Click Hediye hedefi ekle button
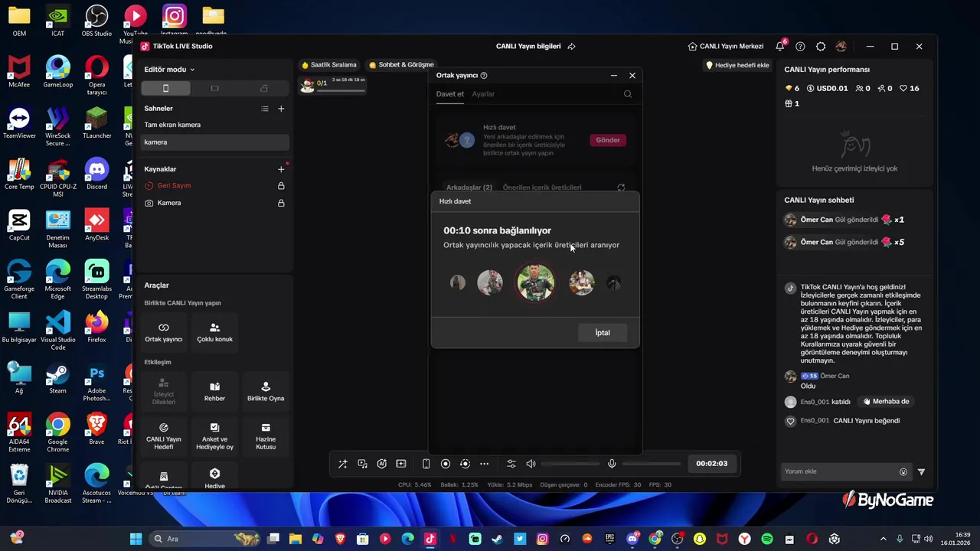980x551 pixels. pos(737,66)
